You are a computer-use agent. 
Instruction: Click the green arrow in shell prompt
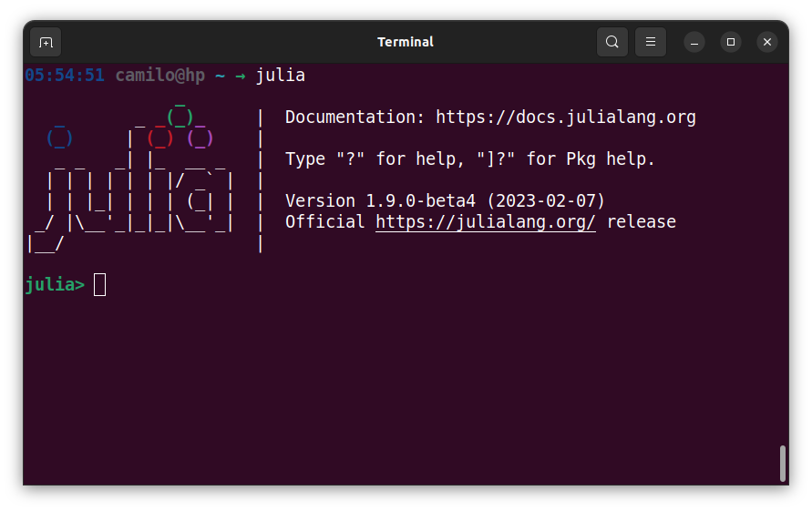click(x=241, y=76)
